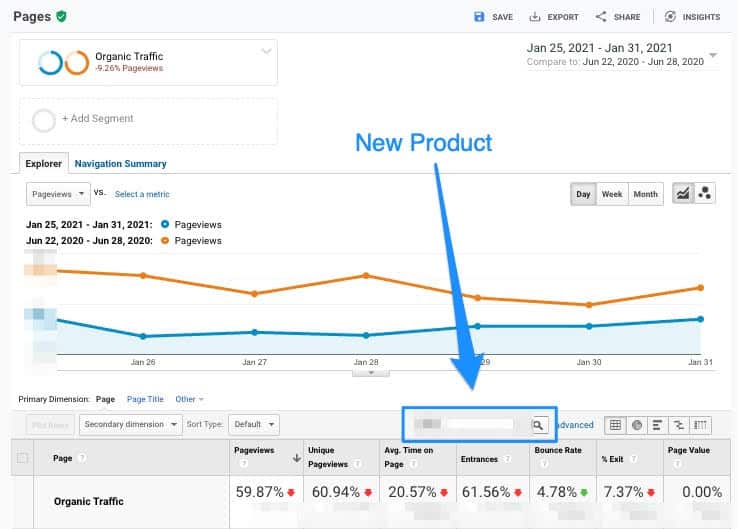This screenshot has width=738, height=529.
Task: Switch to line chart view icon
Action: [x=683, y=193]
